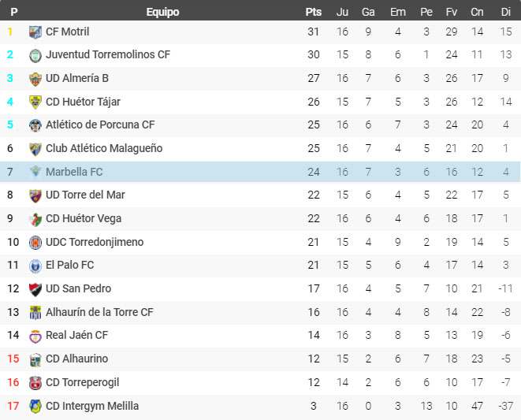Click the UD Almería B crest
Viewport: 521px width, 420px height.
tap(35, 79)
